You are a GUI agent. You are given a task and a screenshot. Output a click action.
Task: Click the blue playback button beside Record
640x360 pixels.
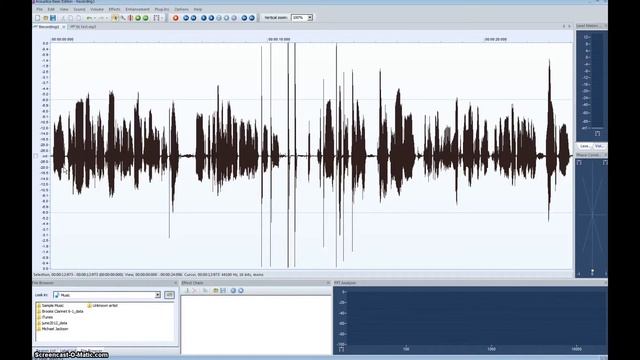pyautogui.click(x=186, y=18)
